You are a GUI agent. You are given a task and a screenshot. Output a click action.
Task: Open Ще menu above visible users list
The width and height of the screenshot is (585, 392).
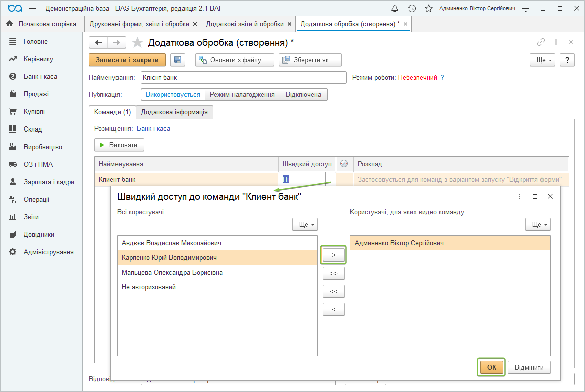pos(538,224)
